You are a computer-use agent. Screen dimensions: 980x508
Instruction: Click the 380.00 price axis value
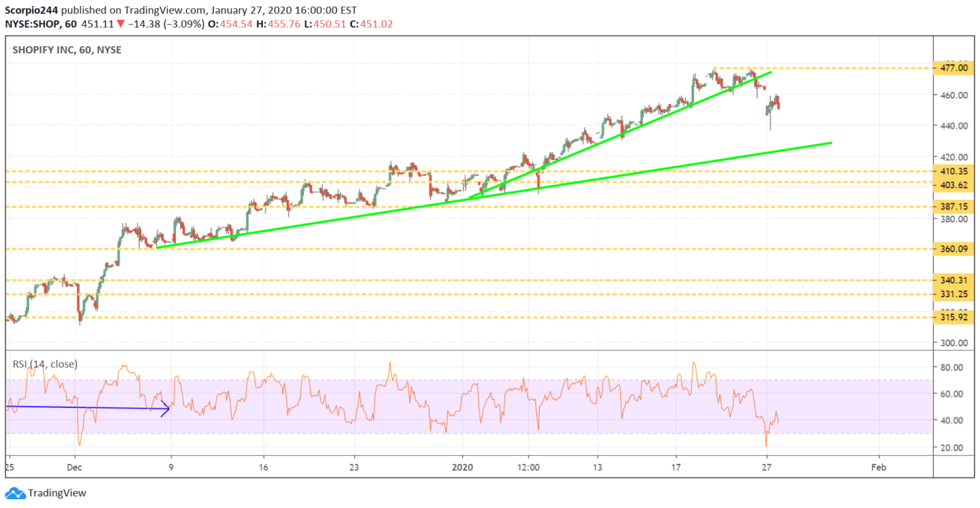(954, 219)
